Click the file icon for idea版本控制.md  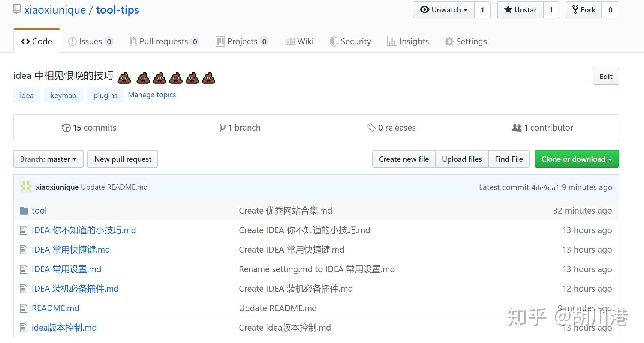(x=24, y=328)
